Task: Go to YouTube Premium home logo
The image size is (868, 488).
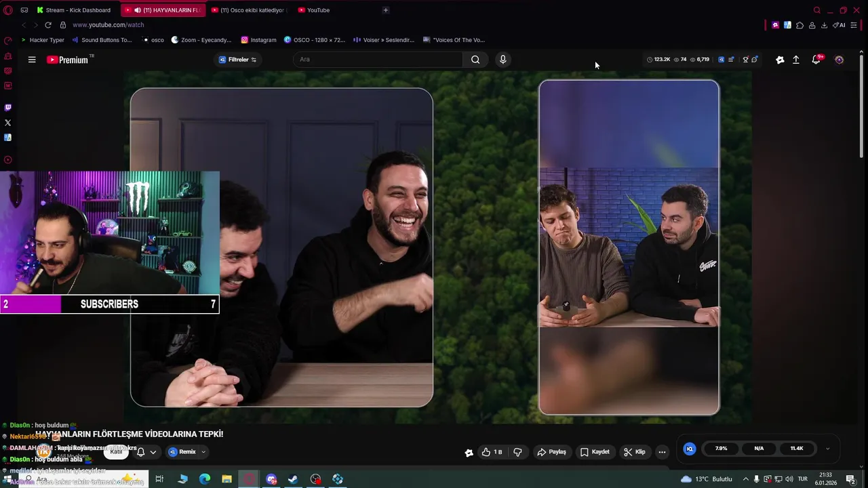Action: pos(68,60)
